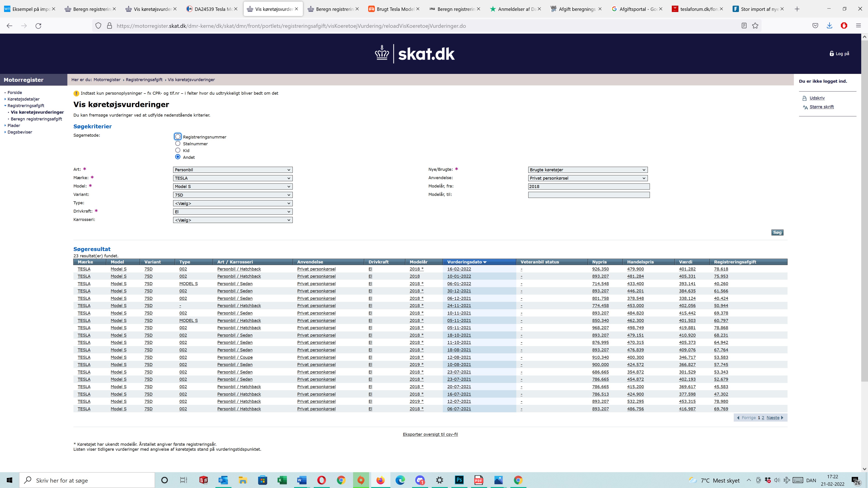The height and width of the screenshot is (488, 868).
Task: Open valuation dated 16-02-2022
Action: pos(459,269)
